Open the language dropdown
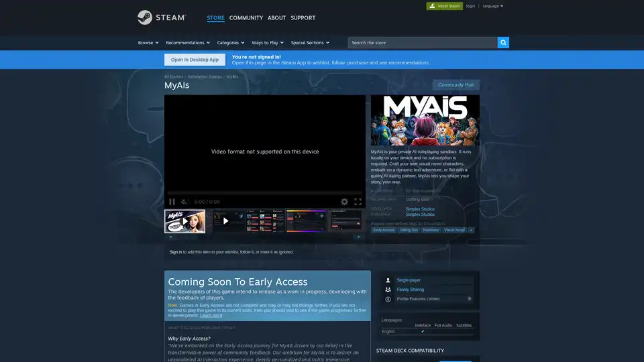The width and height of the screenshot is (644, 362). tap(492, 6)
